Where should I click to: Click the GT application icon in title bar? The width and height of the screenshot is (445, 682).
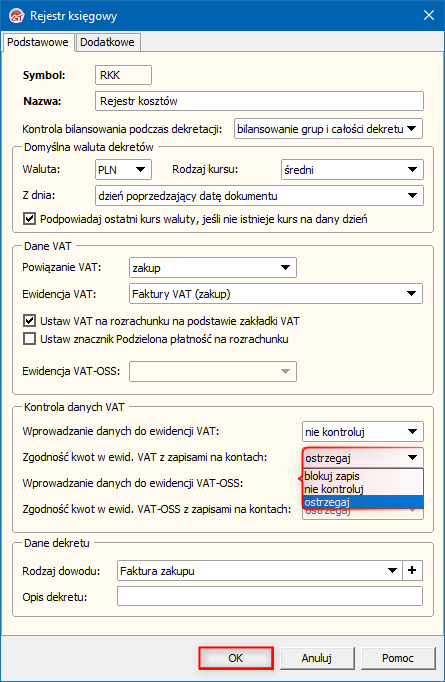[x=16, y=16]
